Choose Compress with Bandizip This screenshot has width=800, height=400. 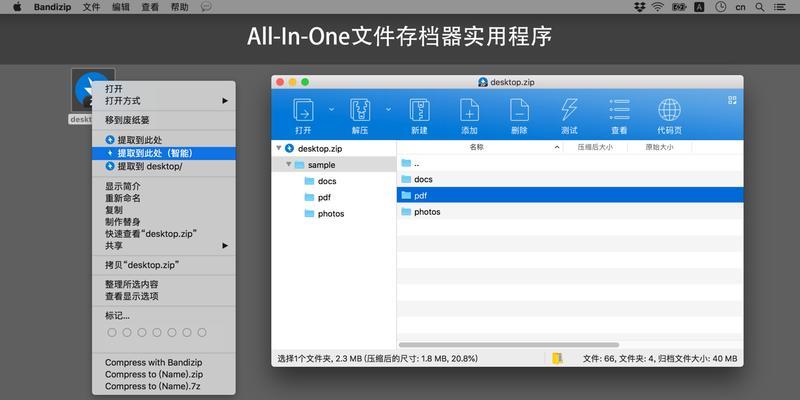[x=164, y=362]
